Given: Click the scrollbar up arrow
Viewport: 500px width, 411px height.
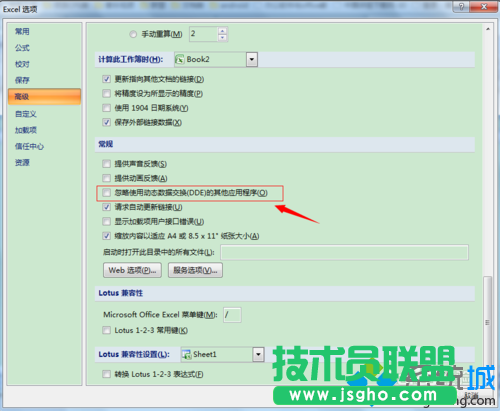Looking at the screenshot, I should pos(488,29).
